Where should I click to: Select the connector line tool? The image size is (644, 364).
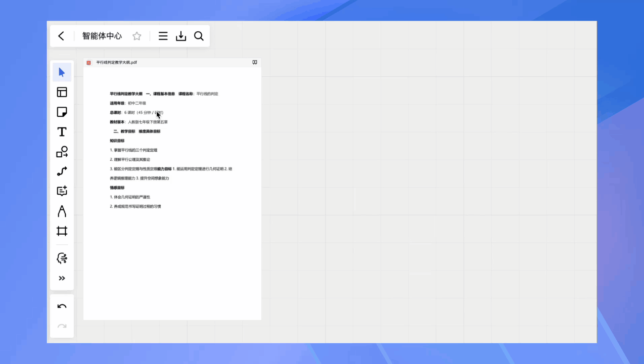pos(62,171)
